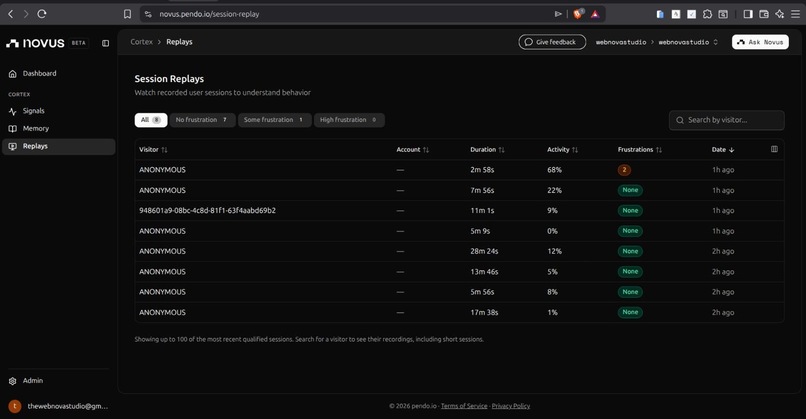Click the Novus logo

click(35, 43)
